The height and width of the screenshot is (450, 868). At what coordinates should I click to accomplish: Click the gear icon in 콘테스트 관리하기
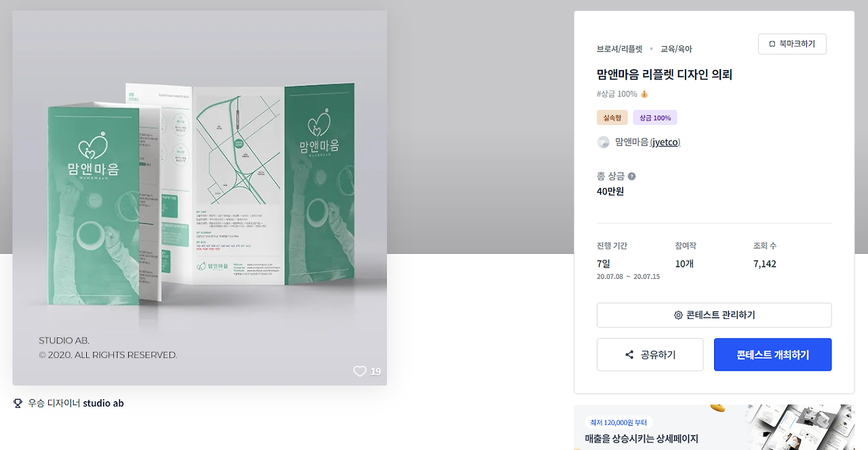[678, 315]
